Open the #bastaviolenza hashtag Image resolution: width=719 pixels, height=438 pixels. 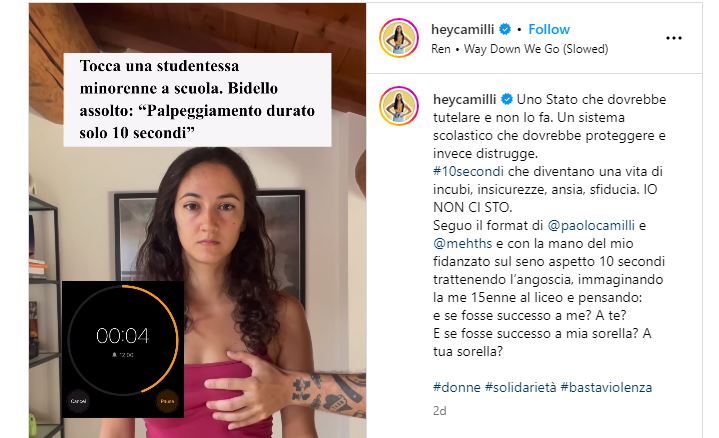[606, 388]
